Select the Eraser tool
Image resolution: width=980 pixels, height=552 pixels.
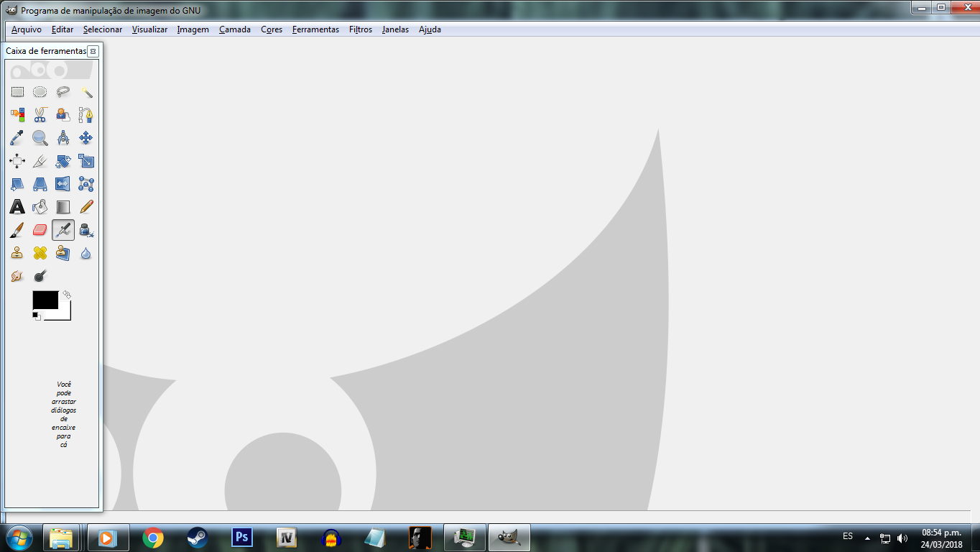(40, 230)
